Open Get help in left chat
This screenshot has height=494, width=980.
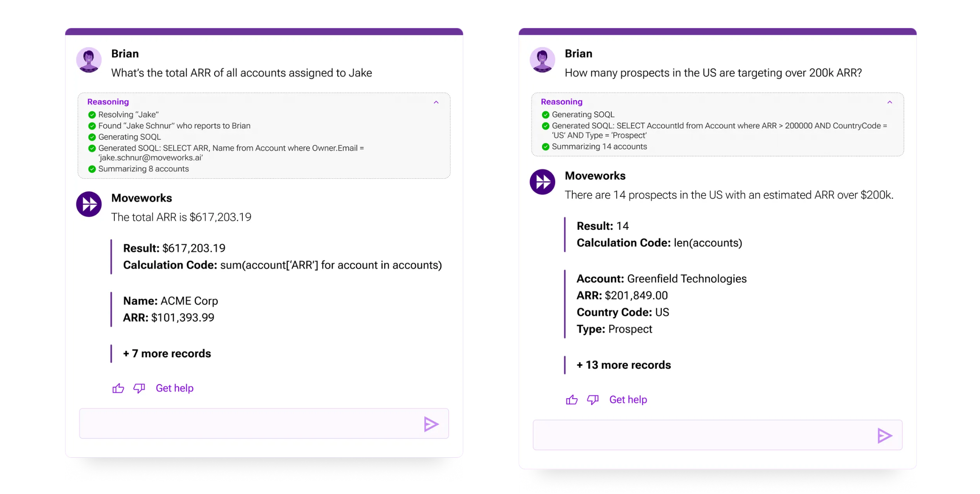click(x=174, y=388)
